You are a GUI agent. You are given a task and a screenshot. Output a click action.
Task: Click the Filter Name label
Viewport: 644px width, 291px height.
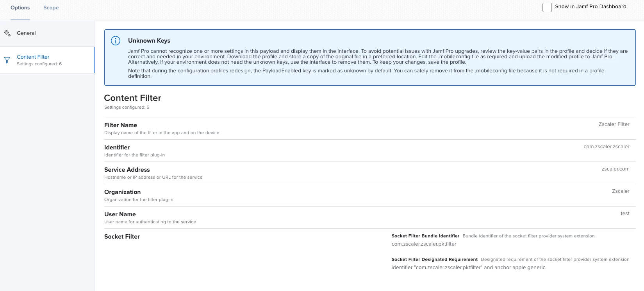pos(121,125)
